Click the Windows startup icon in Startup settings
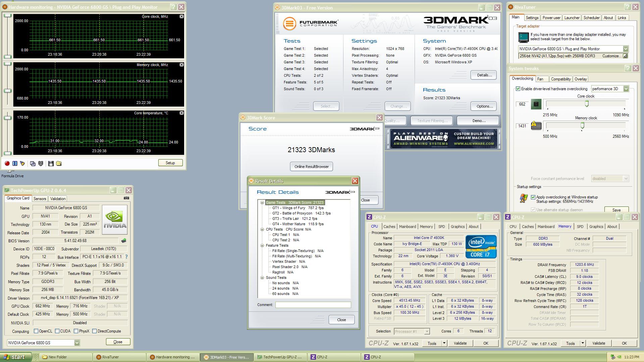The image size is (644, 362). (x=523, y=198)
